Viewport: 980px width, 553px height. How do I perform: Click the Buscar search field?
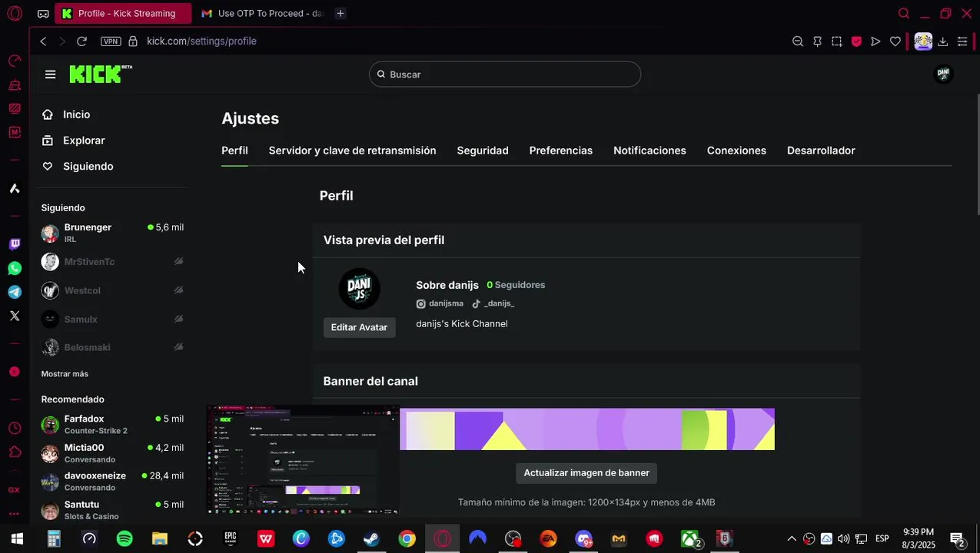504,75
